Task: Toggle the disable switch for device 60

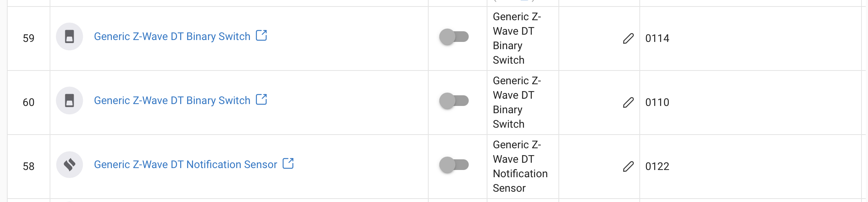Action: (x=454, y=101)
